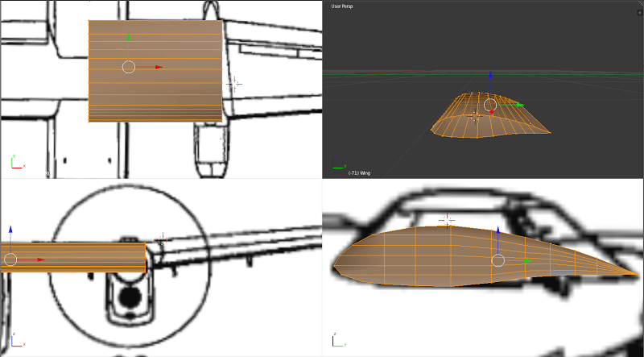
Task: Grab the green Y-axis arrow in side view
Action: pyautogui.click(x=528, y=260)
